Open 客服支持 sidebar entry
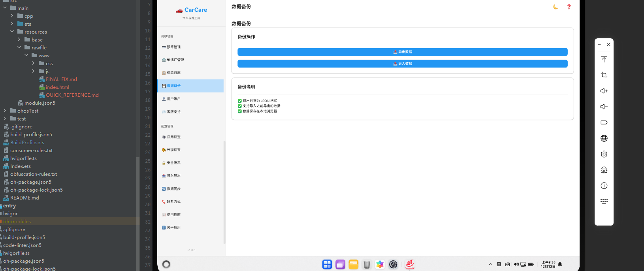644x271 pixels. (190, 112)
